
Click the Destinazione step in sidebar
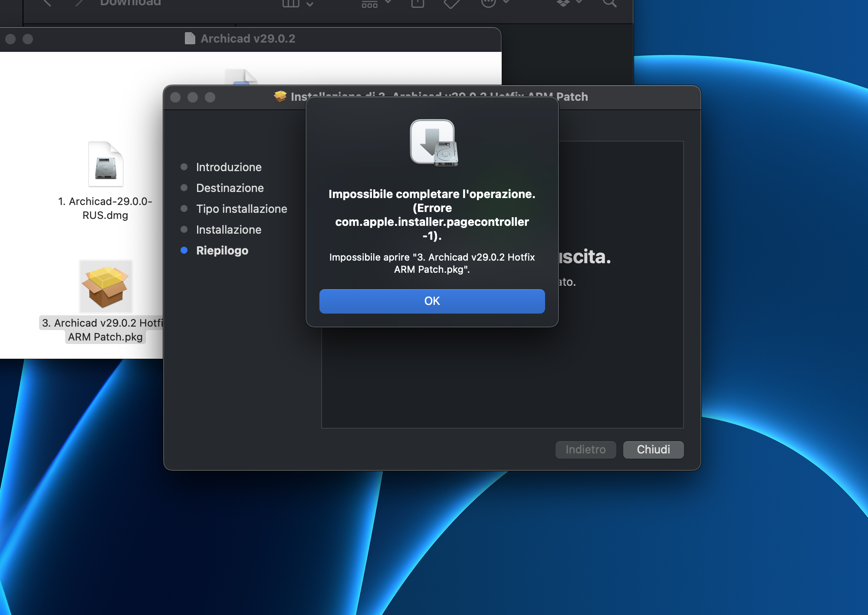tap(230, 188)
